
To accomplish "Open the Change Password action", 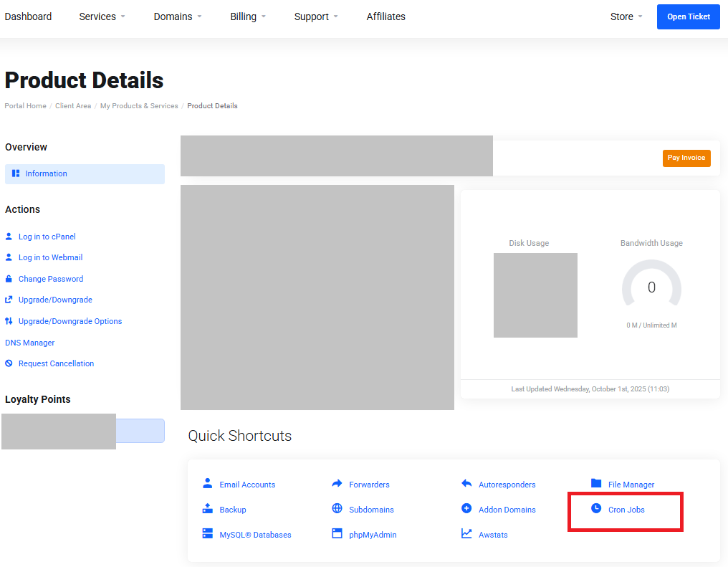I will 51,279.
